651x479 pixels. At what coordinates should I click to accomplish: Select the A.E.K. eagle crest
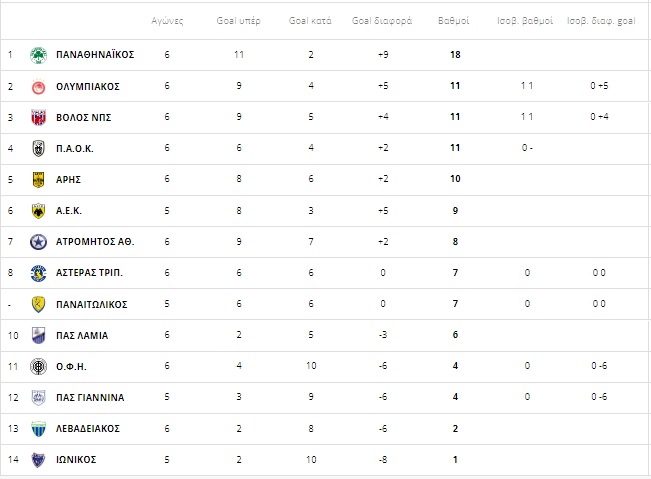pos(39,211)
